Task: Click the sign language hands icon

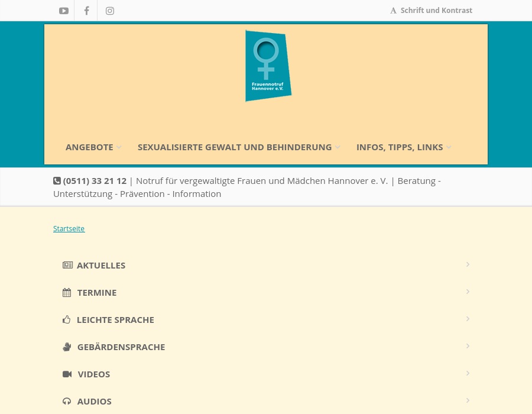Action: tap(67, 347)
